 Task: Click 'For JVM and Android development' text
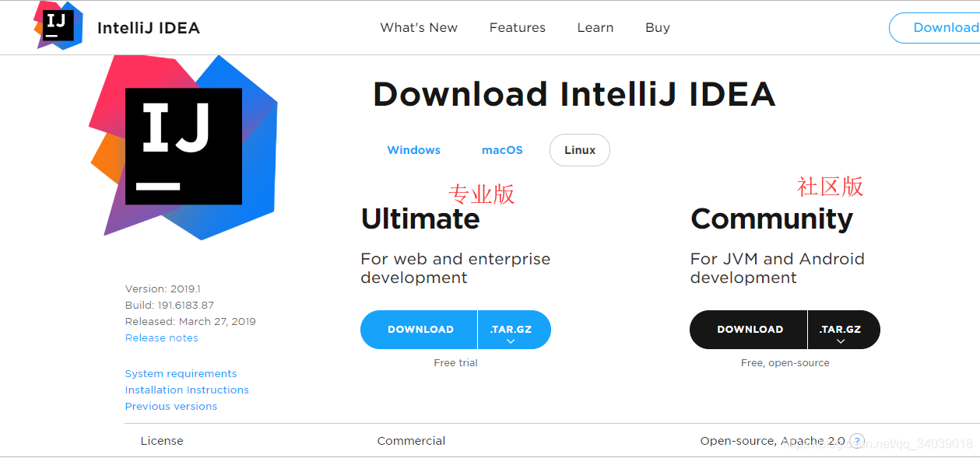[x=778, y=268]
